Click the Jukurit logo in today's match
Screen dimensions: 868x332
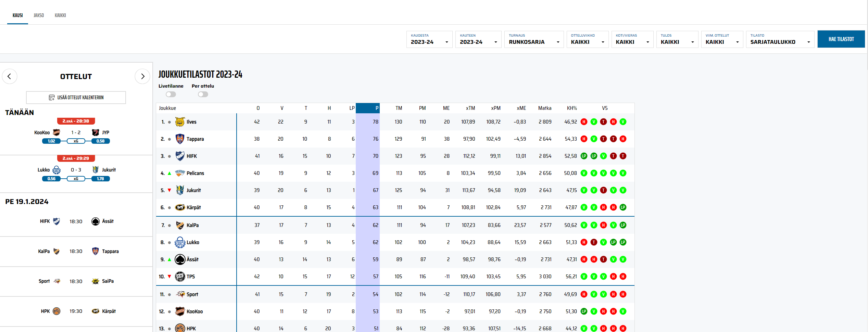96,170
